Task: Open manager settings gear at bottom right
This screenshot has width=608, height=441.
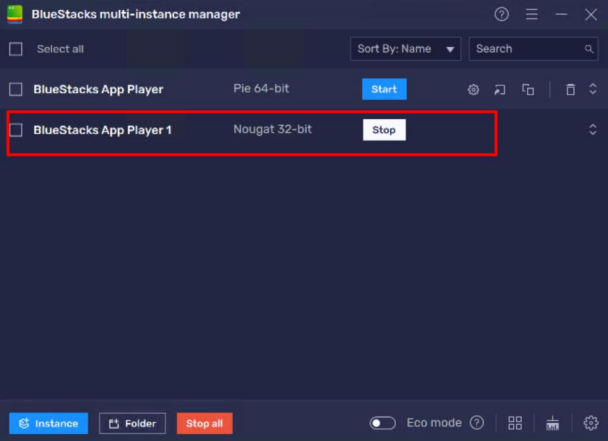Action: (591, 423)
